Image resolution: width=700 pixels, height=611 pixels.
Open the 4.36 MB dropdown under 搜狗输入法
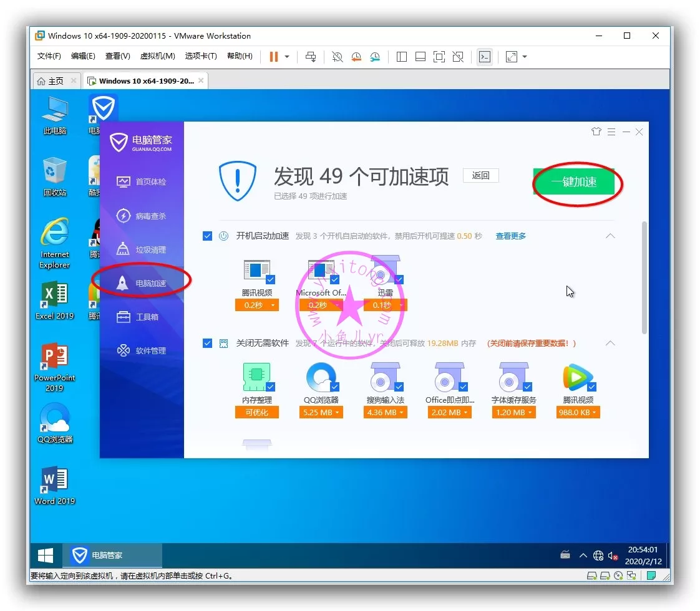coord(386,413)
